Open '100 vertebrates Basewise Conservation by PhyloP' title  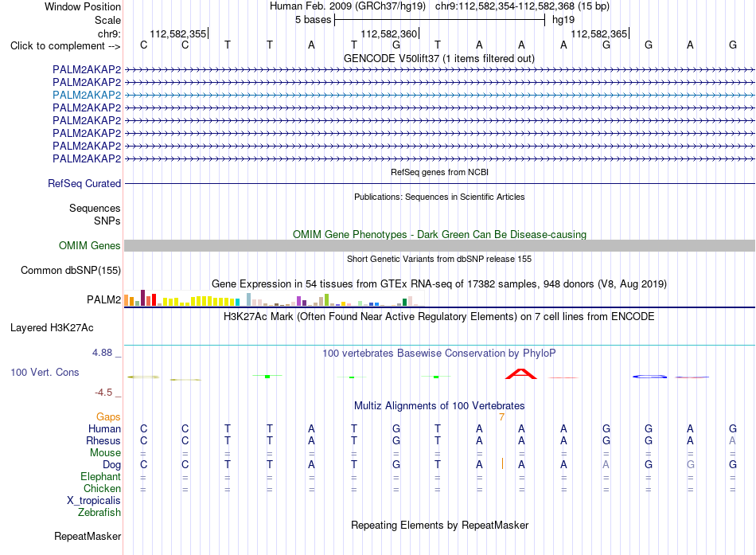(x=438, y=354)
